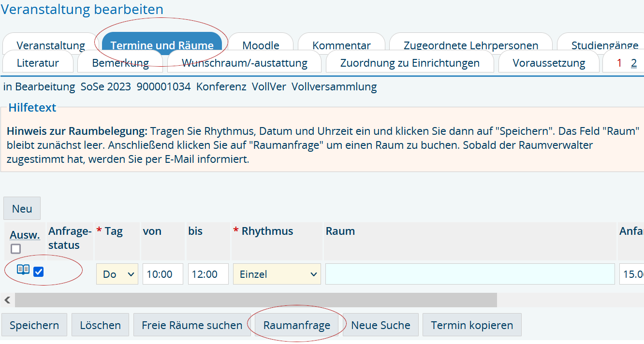
Task: Select the Zugeordnete Lehrpersonen tab
Action: [x=470, y=45]
